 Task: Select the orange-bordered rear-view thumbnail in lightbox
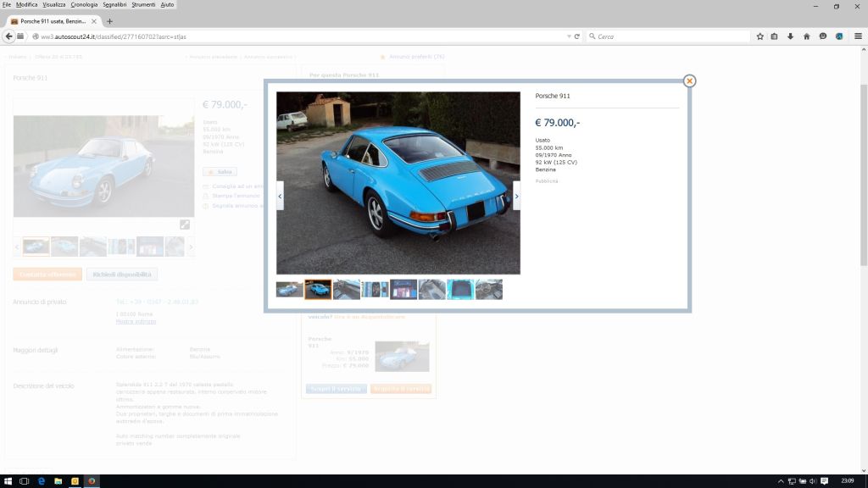tap(319, 290)
